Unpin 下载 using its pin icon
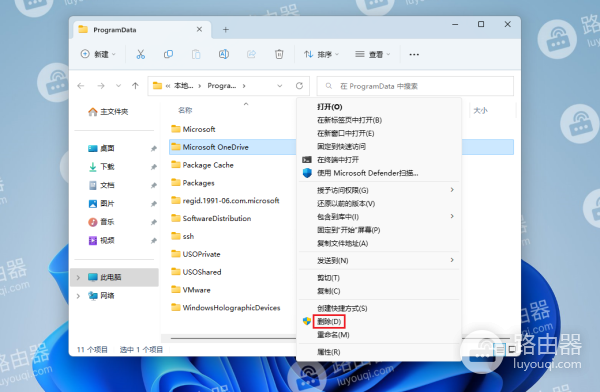This screenshot has height=392, width=600. [153, 167]
